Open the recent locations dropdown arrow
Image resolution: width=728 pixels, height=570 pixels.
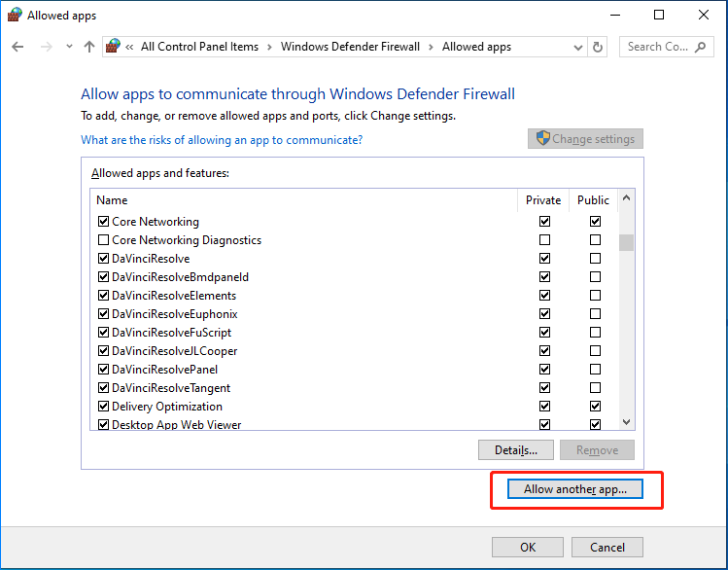click(69, 47)
